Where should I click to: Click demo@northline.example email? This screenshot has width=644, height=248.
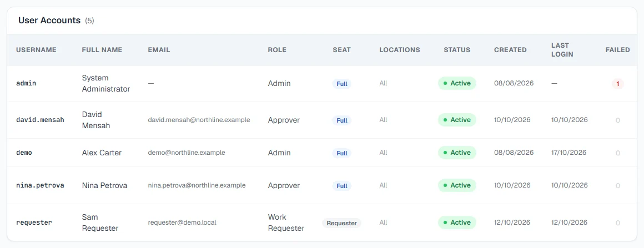click(187, 153)
